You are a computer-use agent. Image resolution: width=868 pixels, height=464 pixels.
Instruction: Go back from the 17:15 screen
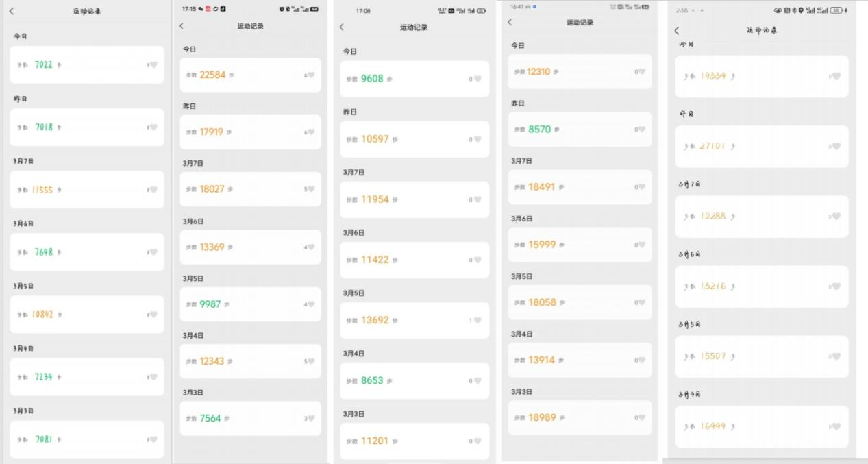point(182,26)
